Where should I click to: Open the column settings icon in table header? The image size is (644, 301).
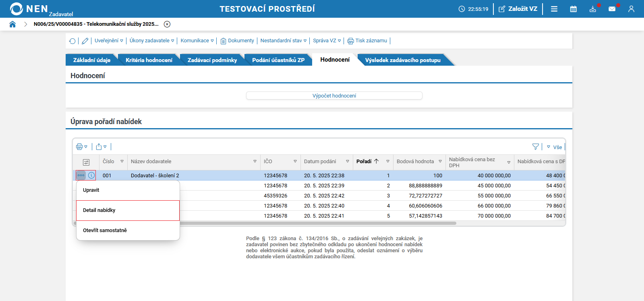86,162
